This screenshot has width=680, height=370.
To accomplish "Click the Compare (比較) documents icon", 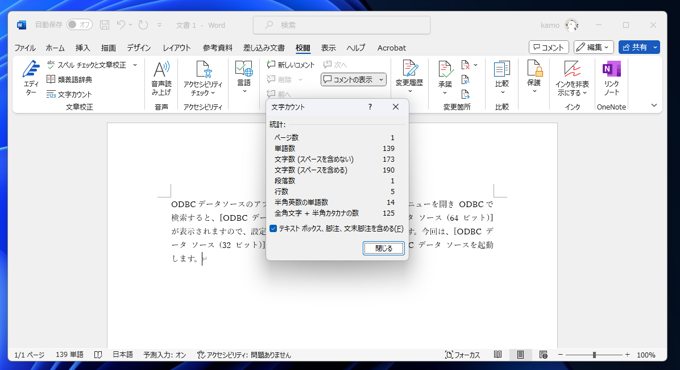I will pyautogui.click(x=502, y=69).
